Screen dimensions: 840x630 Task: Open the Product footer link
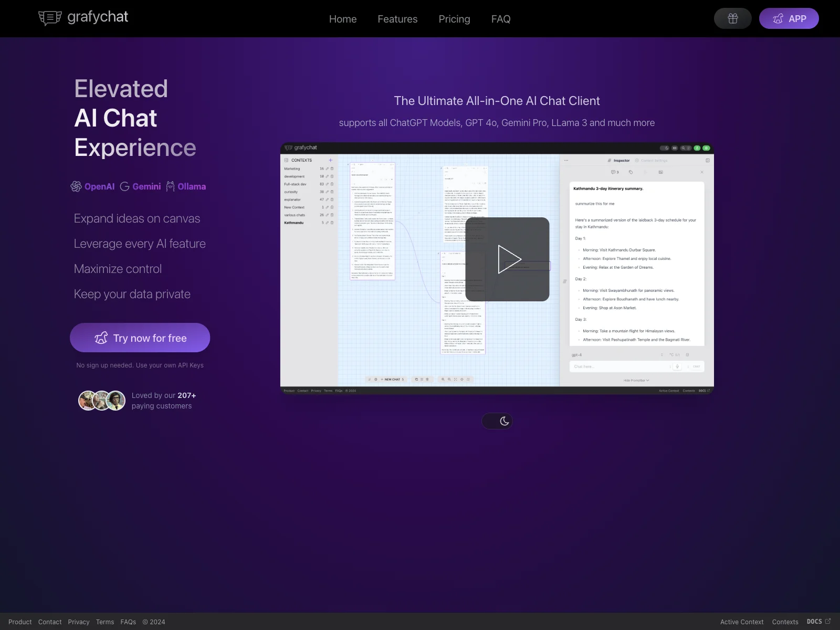click(20, 622)
